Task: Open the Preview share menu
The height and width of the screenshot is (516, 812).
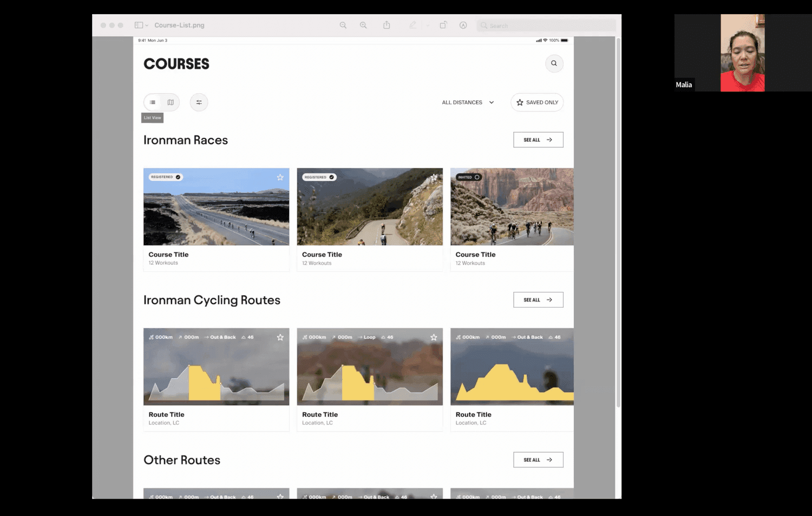Action: click(x=387, y=25)
